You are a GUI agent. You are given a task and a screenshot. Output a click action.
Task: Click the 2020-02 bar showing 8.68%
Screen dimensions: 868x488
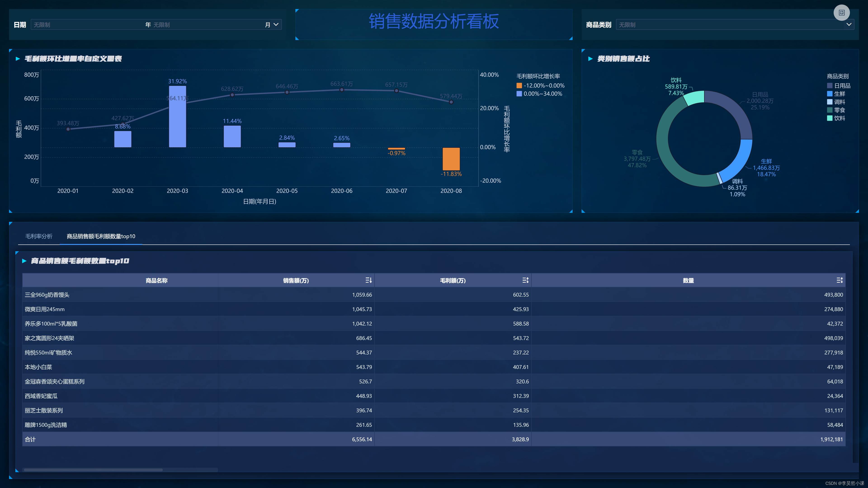point(123,139)
